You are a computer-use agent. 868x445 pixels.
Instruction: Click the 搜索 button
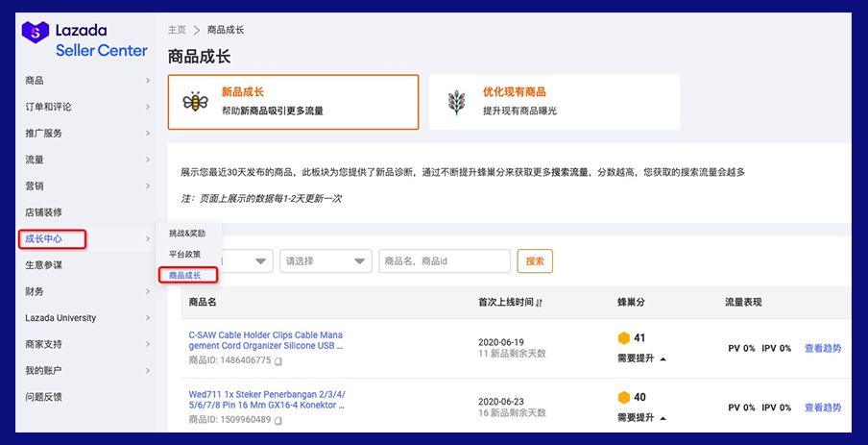[535, 261]
